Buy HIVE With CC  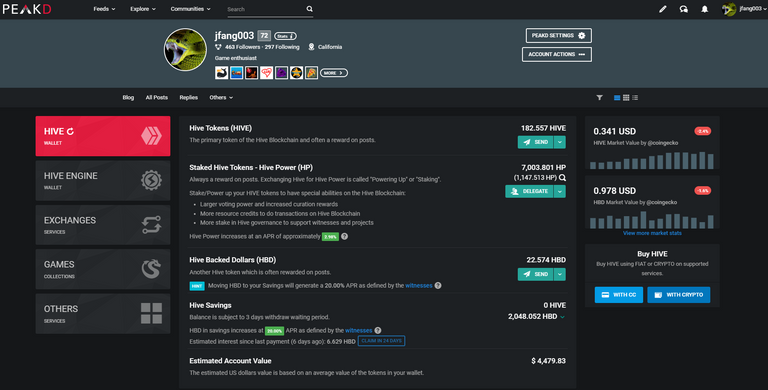tap(619, 295)
